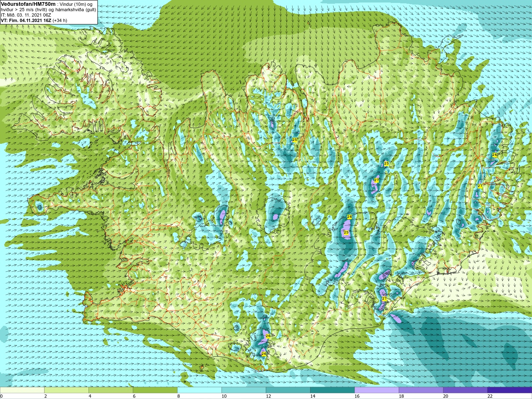The width and height of the screenshot is (532, 399).
Task: Click the easternmost yellow '26' gust label
Action: (495, 155)
